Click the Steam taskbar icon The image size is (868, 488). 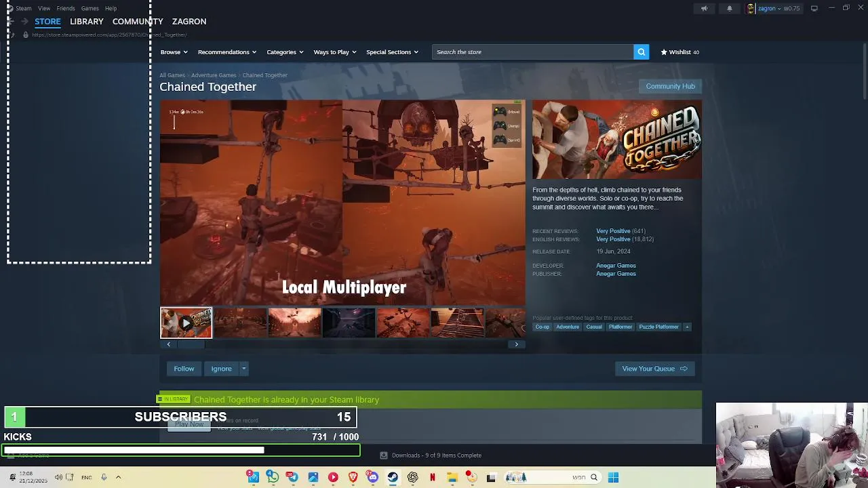click(393, 477)
